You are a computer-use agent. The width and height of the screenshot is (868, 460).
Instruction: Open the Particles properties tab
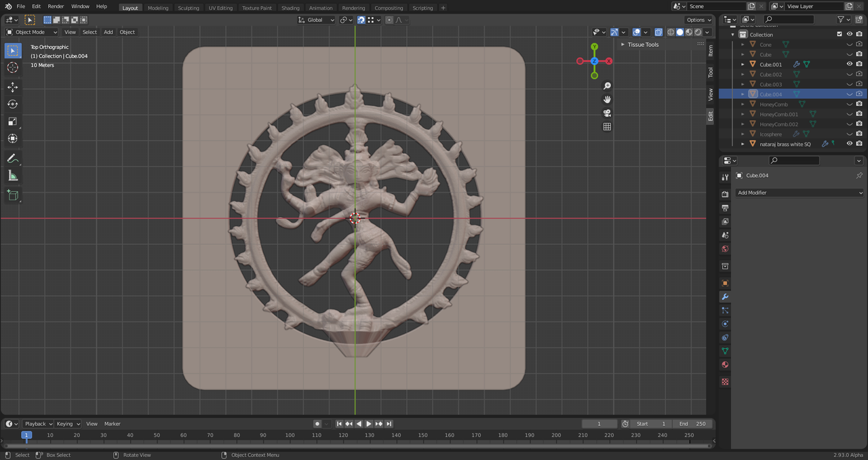tap(725, 310)
